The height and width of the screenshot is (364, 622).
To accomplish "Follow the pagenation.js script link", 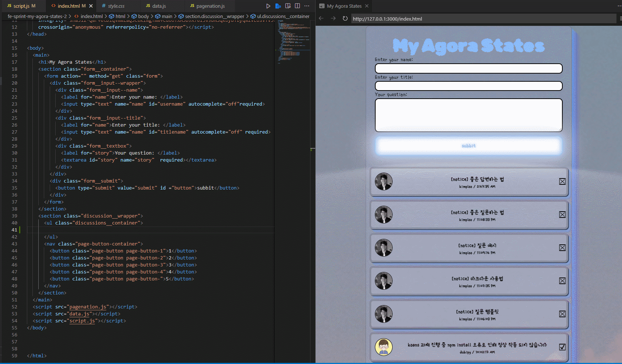I will [x=88, y=307].
